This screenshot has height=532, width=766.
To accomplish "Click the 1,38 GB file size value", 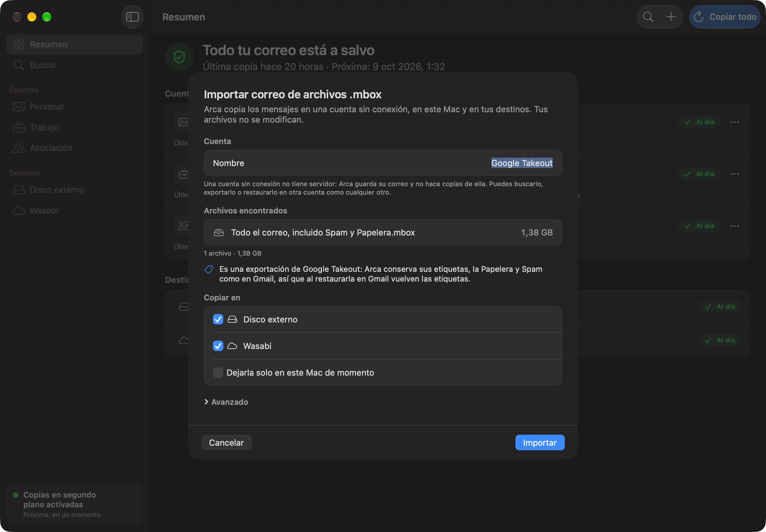I will click(x=537, y=232).
